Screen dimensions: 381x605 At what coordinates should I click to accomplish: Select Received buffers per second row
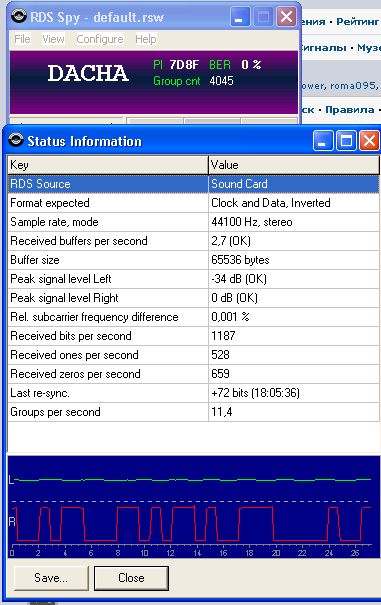[193, 241]
